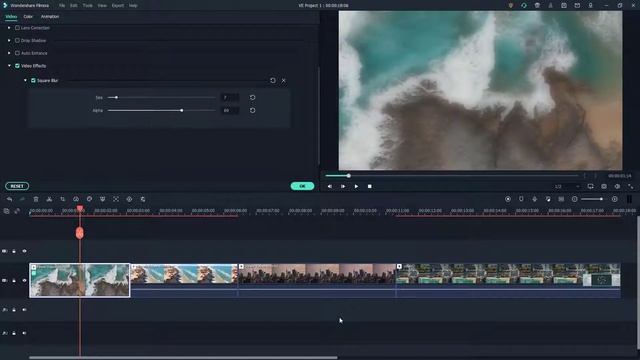Click the Undo arrow in timeline toolbar

tap(9, 199)
